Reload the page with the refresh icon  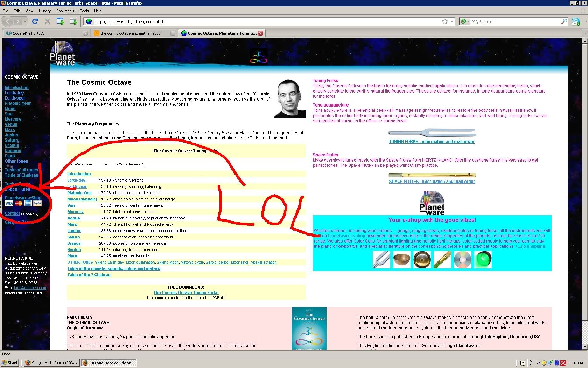35,21
